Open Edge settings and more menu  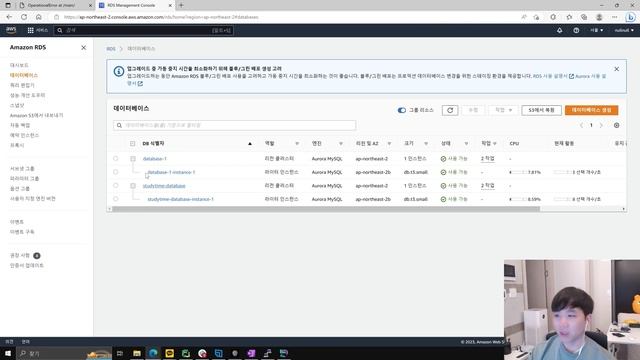[x=614, y=17]
